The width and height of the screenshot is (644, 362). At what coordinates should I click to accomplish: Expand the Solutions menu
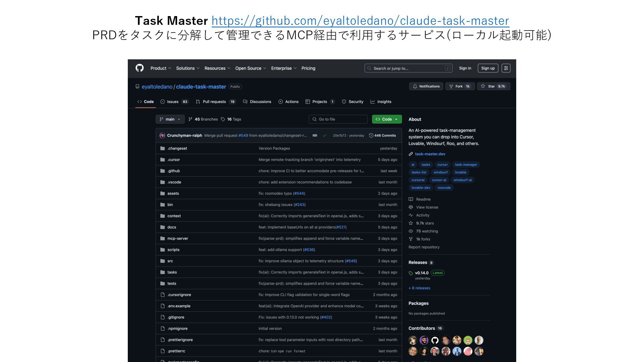point(188,68)
